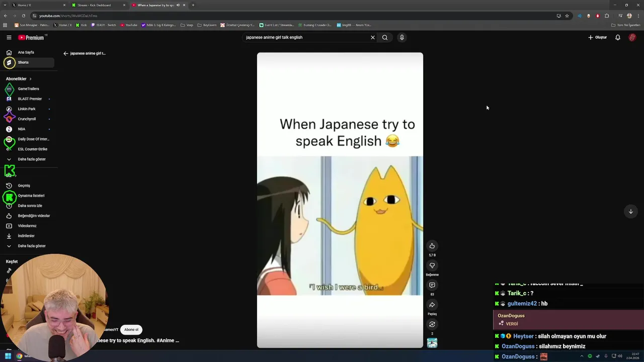The image size is (644, 362).
Task: Open Geçmiş history page
Action: pyautogui.click(x=28, y=186)
